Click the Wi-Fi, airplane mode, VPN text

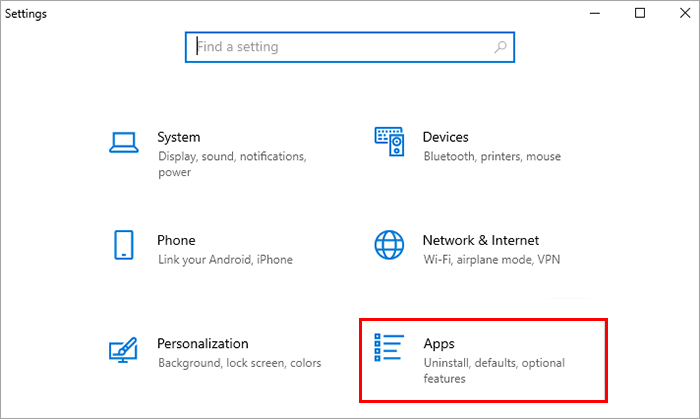click(492, 260)
